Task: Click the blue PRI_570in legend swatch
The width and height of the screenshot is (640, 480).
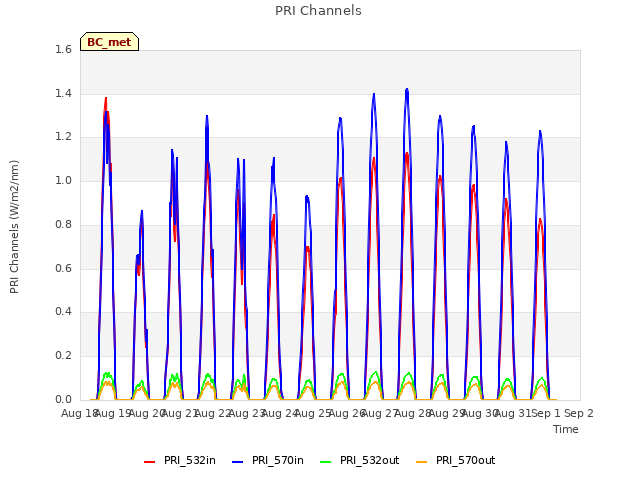Action: click(238, 462)
